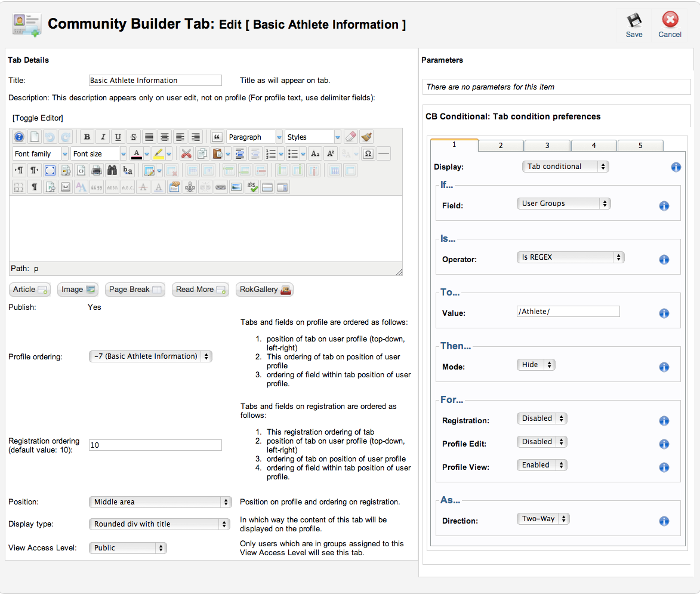Open the Profile ordering dropdown

pos(151,356)
